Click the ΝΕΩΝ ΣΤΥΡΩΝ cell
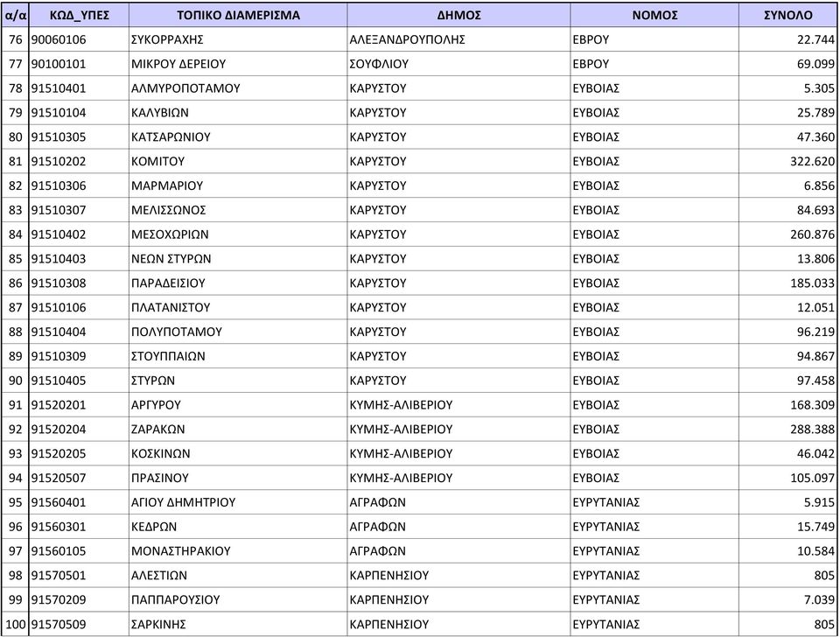This screenshot has width=840, height=637. [238, 259]
